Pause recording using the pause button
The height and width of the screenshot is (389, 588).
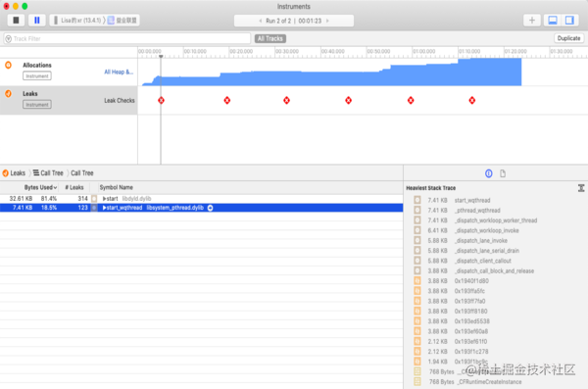point(37,21)
